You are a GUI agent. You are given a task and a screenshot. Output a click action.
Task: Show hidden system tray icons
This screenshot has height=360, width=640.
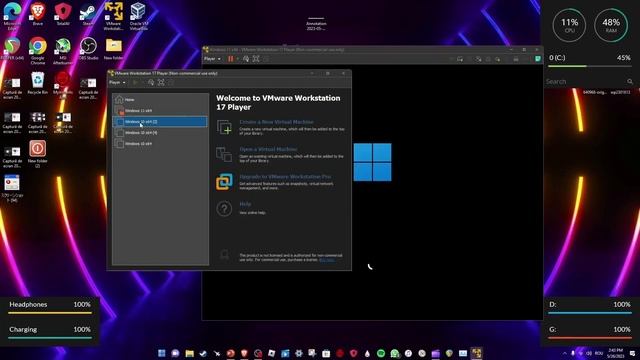(x=565, y=353)
